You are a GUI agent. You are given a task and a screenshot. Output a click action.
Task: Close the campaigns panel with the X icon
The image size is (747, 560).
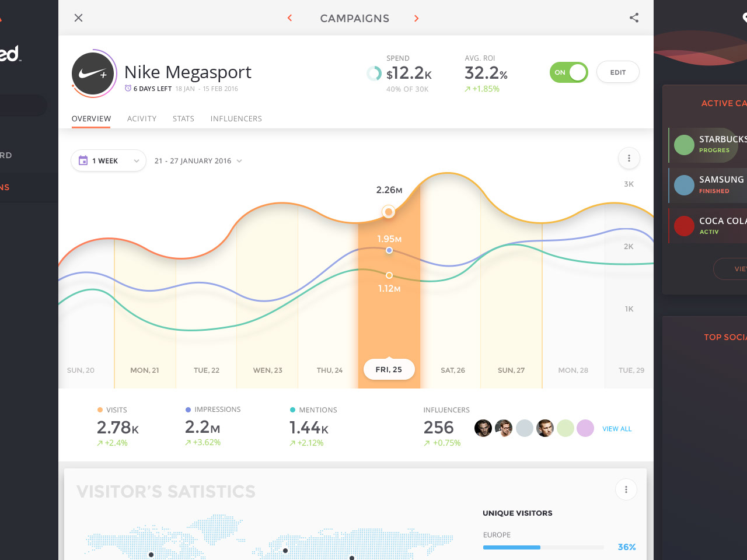pos(78,17)
